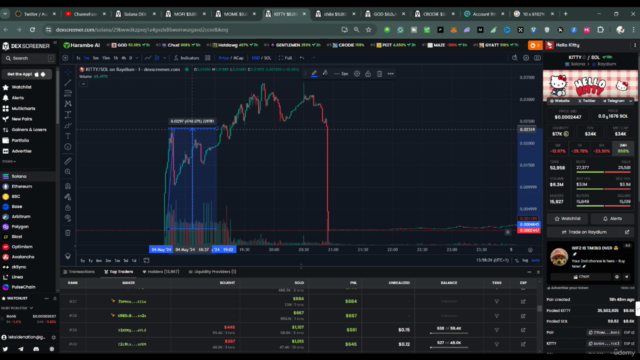Switch to the Holders tab
This screenshot has width=640, height=360.
click(x=161, y=272)
